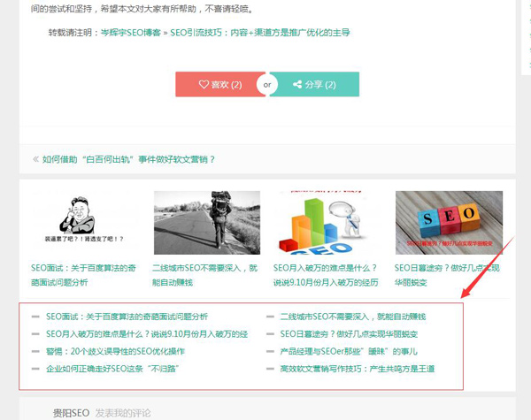Open 二线城市SEO caption link under backpacker thumbnail

point(206,274)
